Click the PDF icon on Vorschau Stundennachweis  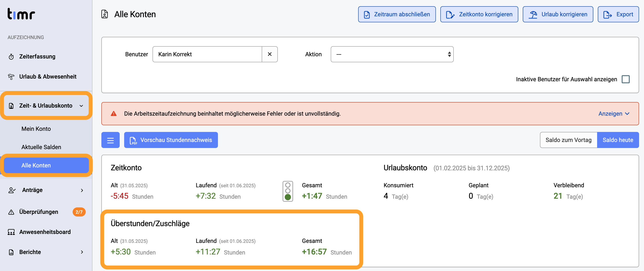coord(133,140)
